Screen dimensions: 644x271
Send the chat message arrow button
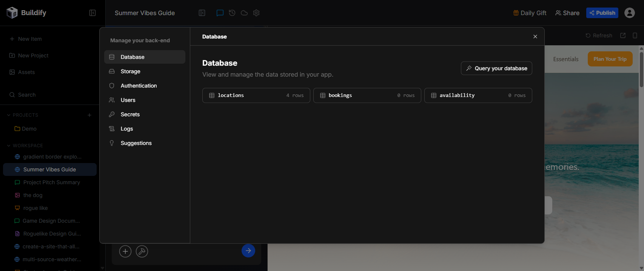click(x=248, y=251)
